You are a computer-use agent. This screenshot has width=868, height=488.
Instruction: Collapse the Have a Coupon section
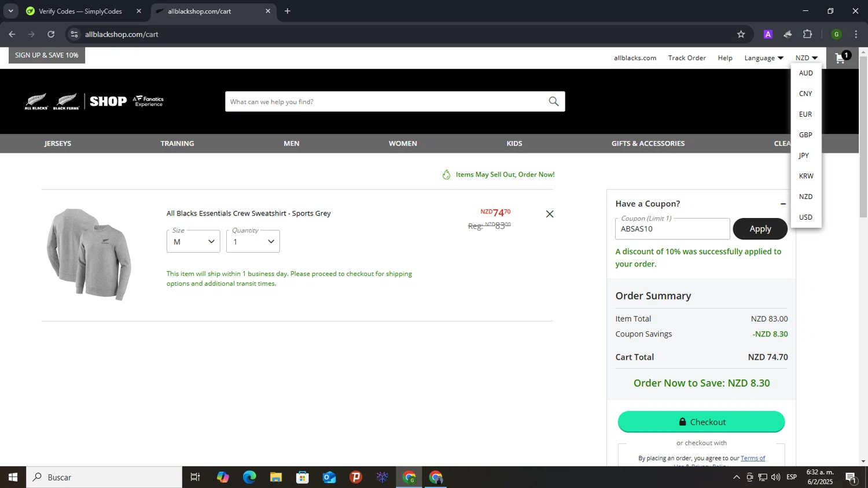coord(783,204)
